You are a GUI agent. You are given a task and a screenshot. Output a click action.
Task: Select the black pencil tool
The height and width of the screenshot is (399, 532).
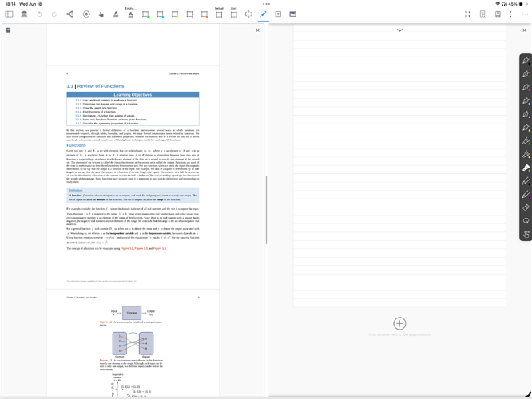point(526,181)
